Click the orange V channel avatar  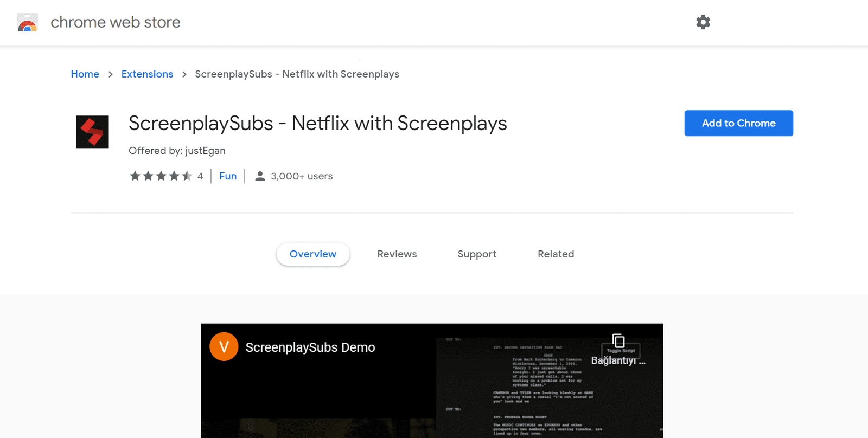pos(224,346)
